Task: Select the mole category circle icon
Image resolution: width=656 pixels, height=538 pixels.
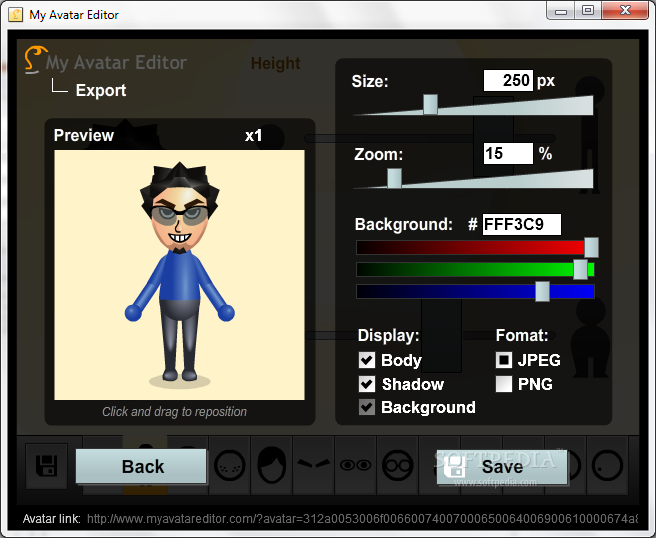Action: [x=607, y=465]
